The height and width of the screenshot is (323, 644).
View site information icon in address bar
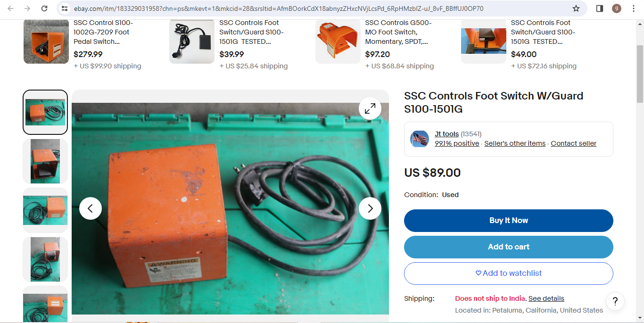[65, 8]
